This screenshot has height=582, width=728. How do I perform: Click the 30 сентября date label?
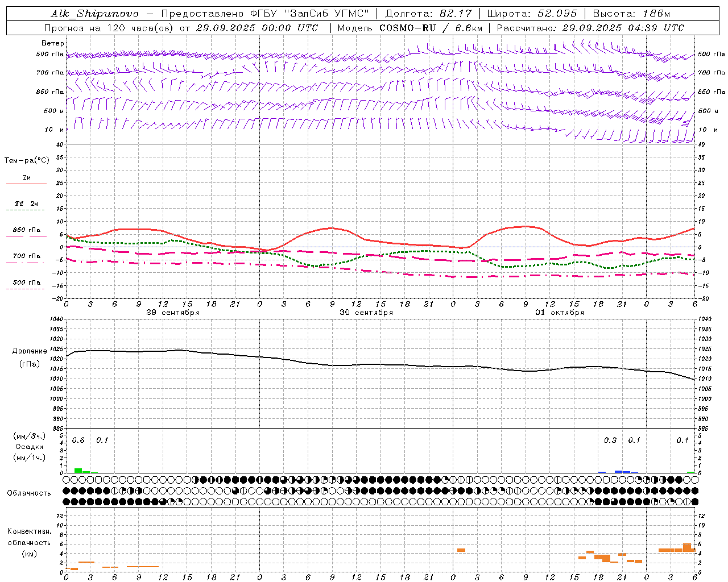point(366,313)
